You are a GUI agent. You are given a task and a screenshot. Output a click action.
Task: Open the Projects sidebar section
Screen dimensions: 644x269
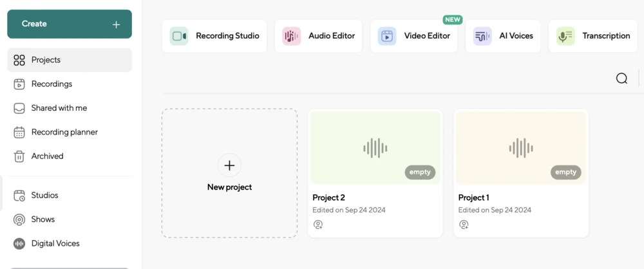pyautogui.click(x=46, y=60)
